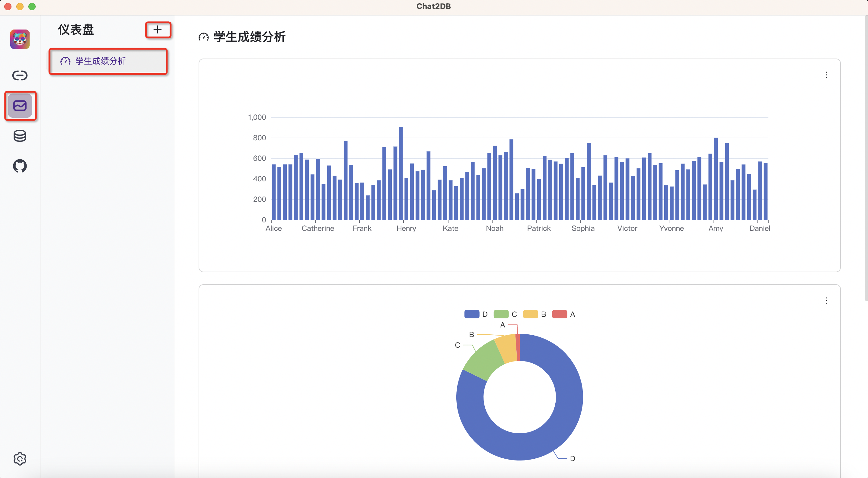Image resolution: width=868 pixels, height=478 pixels.
Task: Click the 200 y-axis value
Action: click(260, 199)
